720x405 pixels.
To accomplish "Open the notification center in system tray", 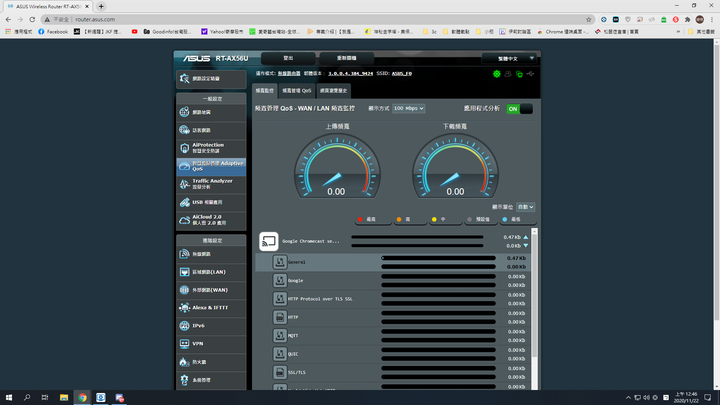I will [708, 397].
